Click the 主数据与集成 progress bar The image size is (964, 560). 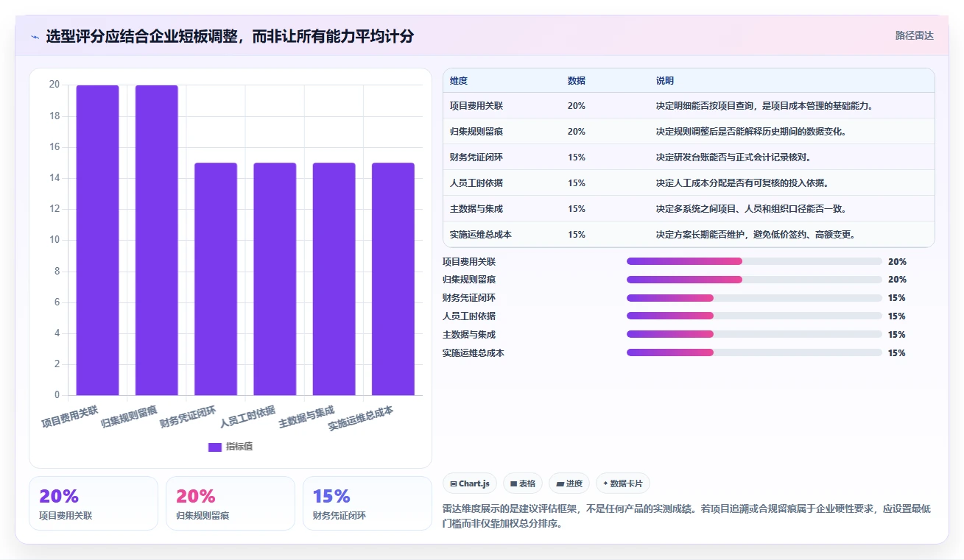click(x=754, y=334)
